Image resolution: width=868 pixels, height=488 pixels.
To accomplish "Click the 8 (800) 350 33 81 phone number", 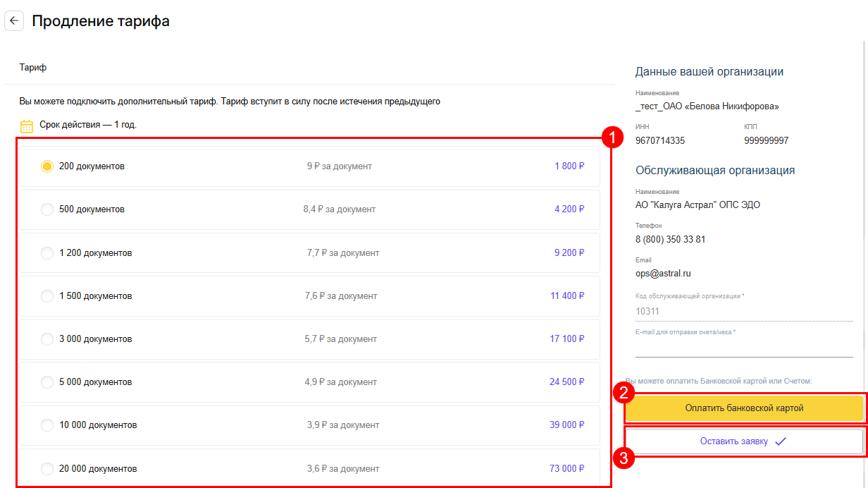I will [670, 239].
